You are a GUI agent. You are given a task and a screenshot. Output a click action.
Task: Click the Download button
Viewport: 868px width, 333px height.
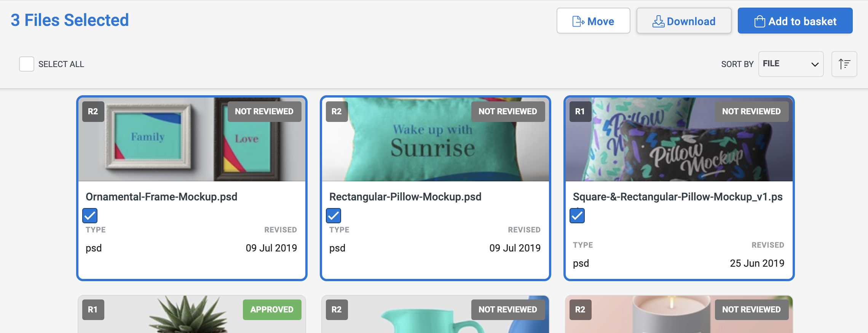[x=684, y=21]
